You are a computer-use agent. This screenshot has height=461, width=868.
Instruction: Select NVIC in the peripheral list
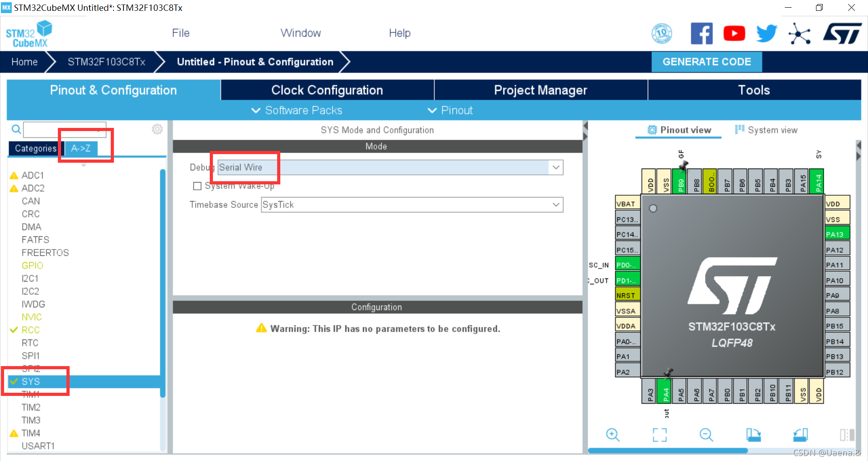coord(32,317)
